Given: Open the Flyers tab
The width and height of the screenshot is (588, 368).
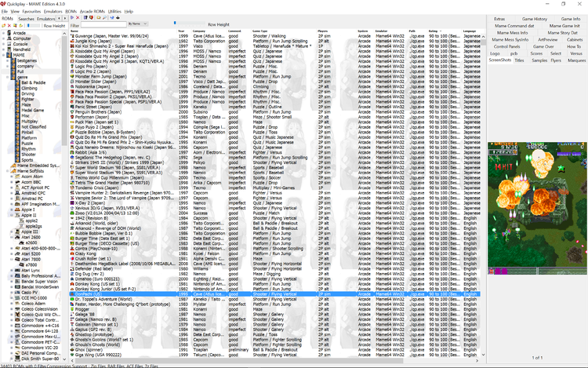Looking at the screenshot, I should click(x=555, y=60).
